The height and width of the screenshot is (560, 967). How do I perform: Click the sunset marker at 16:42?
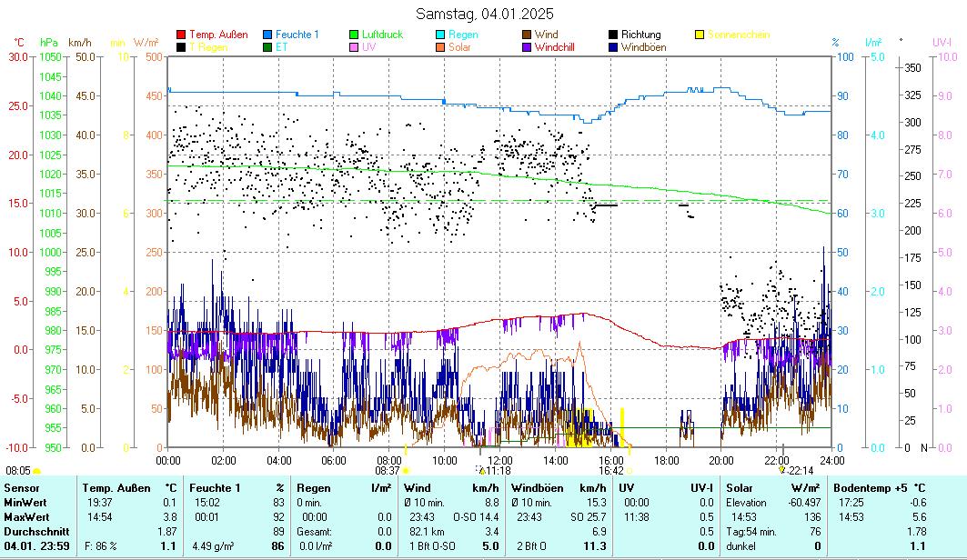629,470
